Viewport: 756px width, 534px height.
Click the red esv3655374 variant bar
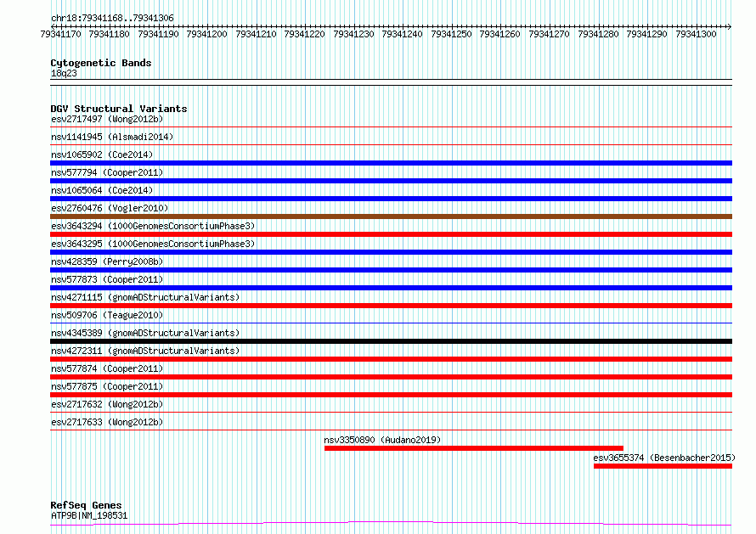point(663,466)
